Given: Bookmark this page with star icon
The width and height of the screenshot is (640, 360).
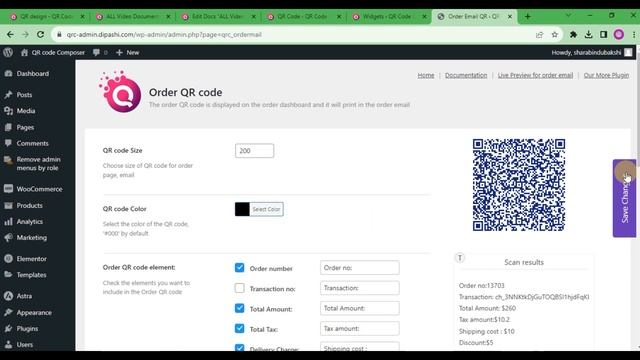Looking at the screenshot, I should click(x=554, y=35).
